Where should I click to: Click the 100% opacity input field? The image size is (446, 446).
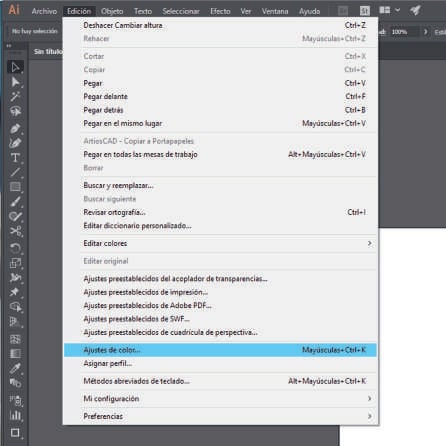pos(404,32)
